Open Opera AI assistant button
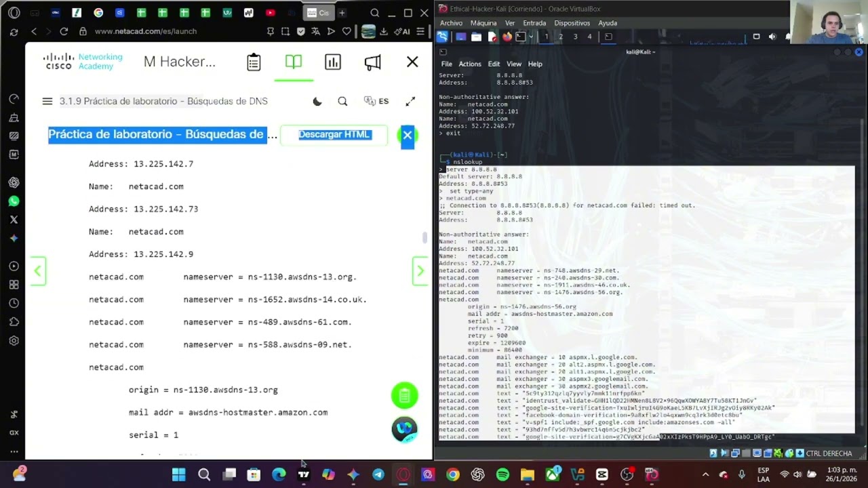This screenshot has height=488, width=868. 402,31
